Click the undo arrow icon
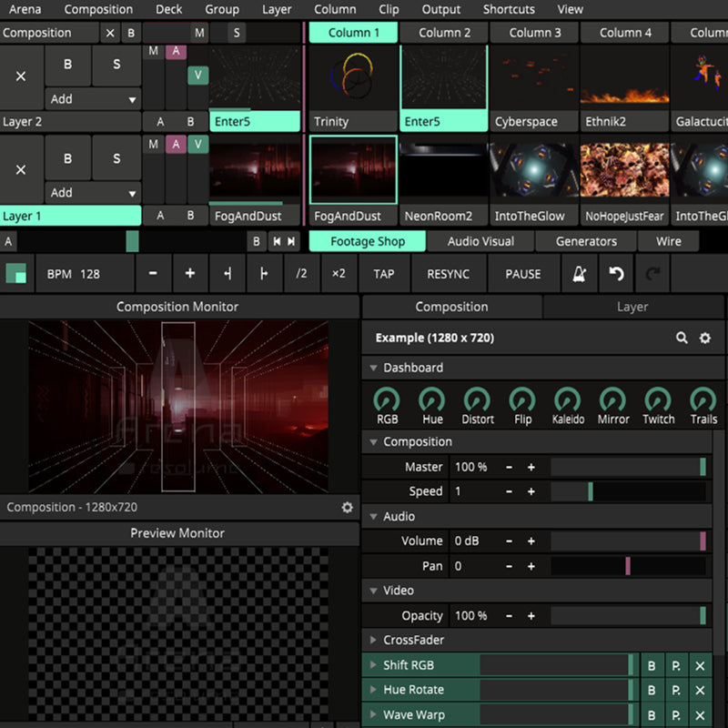 [x=617, y=274]
